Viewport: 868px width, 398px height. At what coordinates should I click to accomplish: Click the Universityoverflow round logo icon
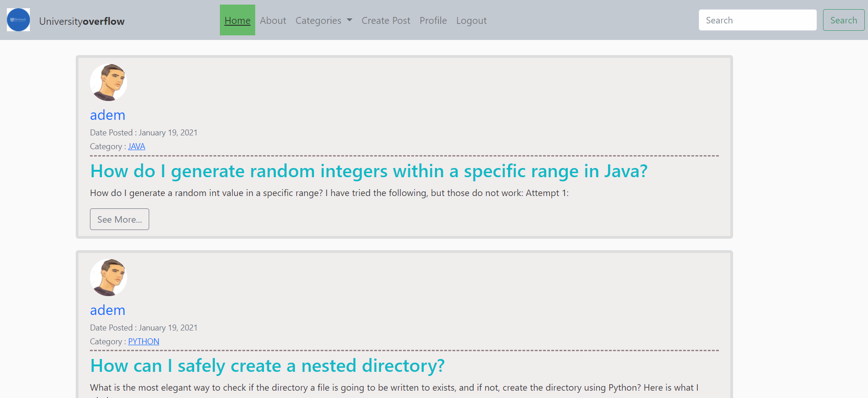click(18, 20)
